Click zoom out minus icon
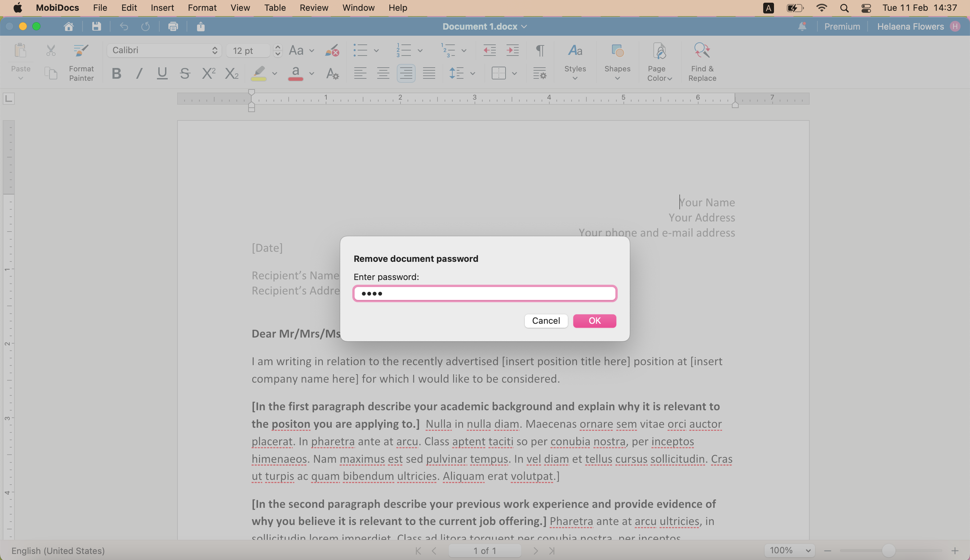The height and width of the screenshot is (560, 970). 828,551
